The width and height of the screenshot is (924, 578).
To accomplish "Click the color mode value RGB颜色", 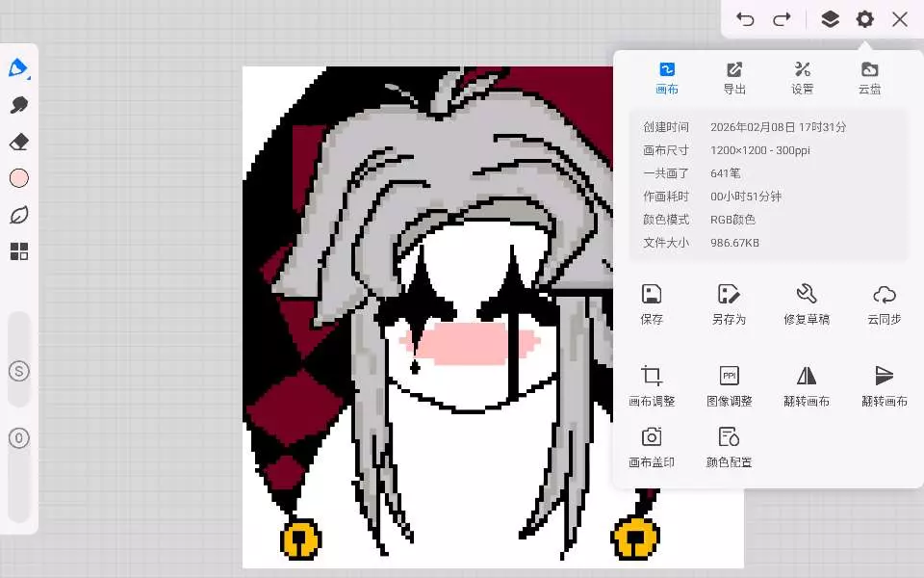I will click(x=732, y=220).
